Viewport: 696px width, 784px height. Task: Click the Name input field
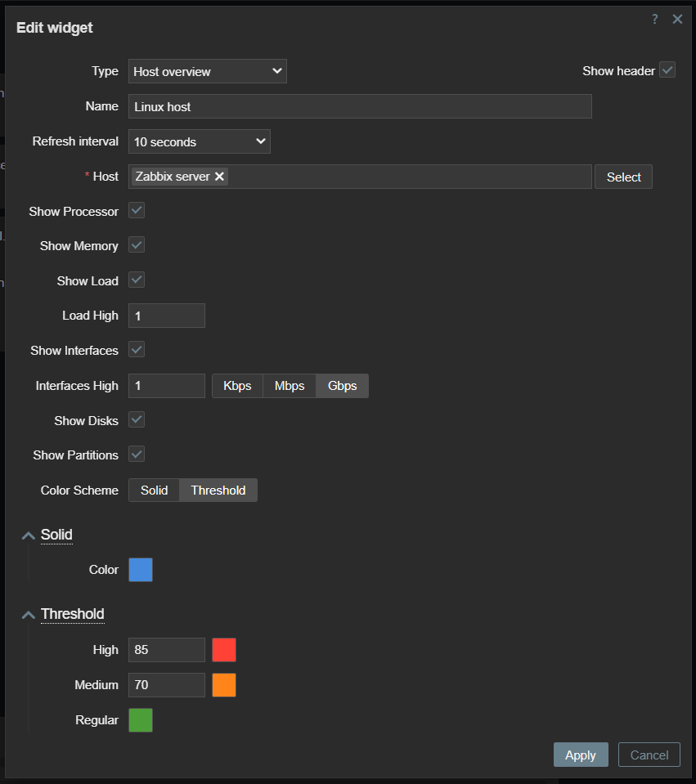point(360,106)
